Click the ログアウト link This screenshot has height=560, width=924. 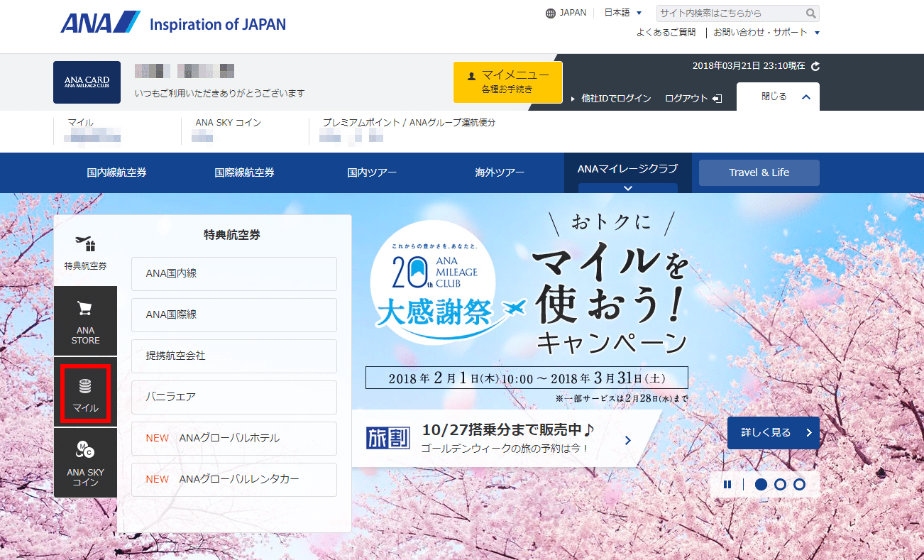693,99
